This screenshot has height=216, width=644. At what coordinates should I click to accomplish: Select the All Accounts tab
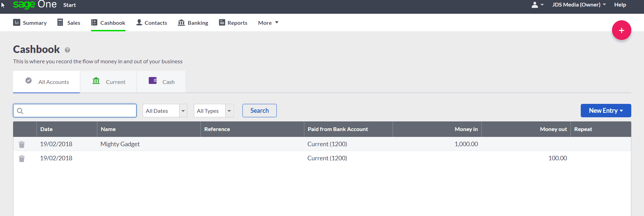pos(47,82)
